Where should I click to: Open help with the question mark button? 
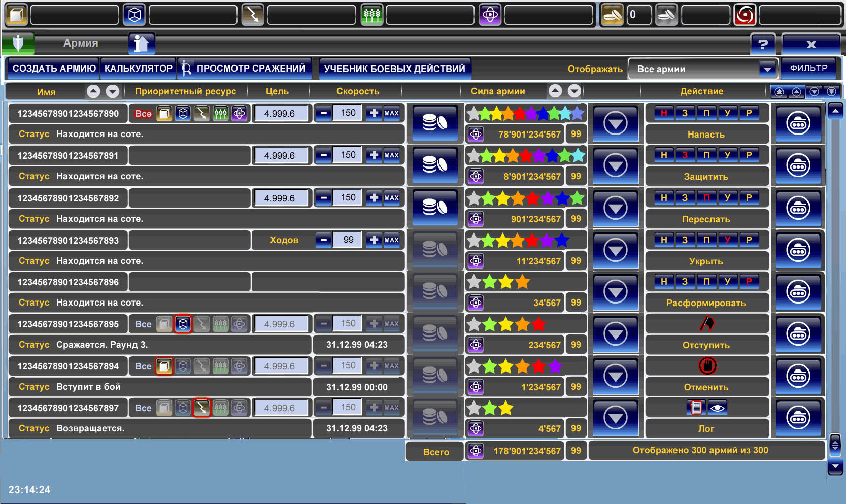click(x=762, y=44)
